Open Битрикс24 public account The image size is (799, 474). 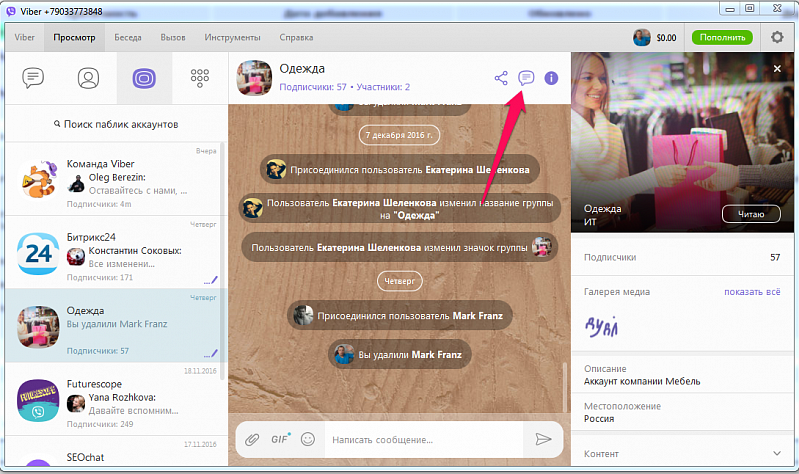(x=112, y=252)
